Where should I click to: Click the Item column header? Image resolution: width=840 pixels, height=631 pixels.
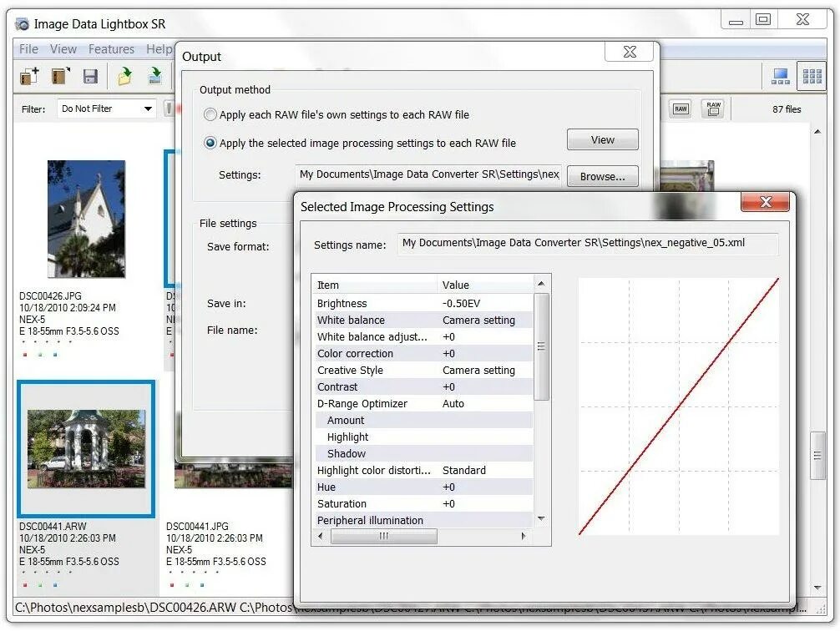[374, 285]
